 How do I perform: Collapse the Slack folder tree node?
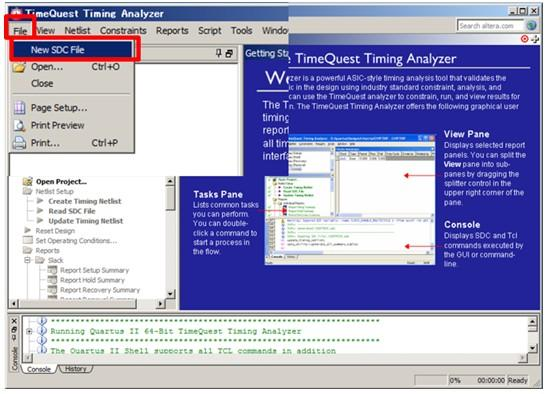27,260
